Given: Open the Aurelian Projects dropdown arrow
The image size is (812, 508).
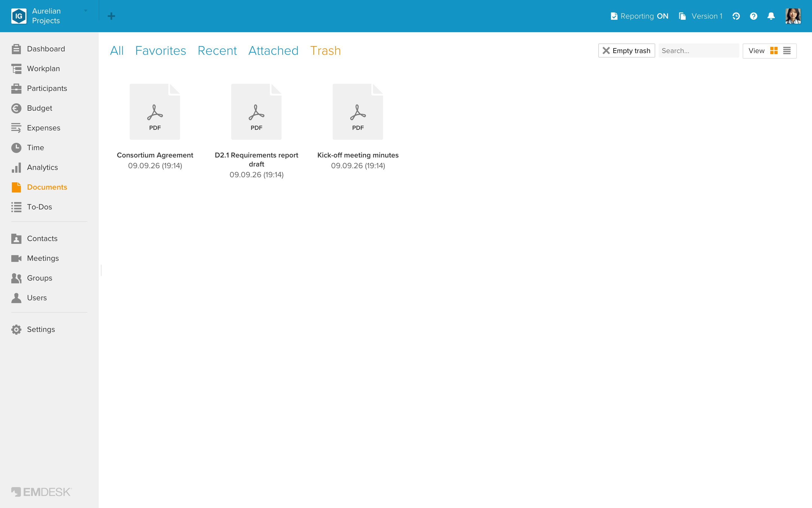Looking at the screenshot, I should click(x=85, y=11).
